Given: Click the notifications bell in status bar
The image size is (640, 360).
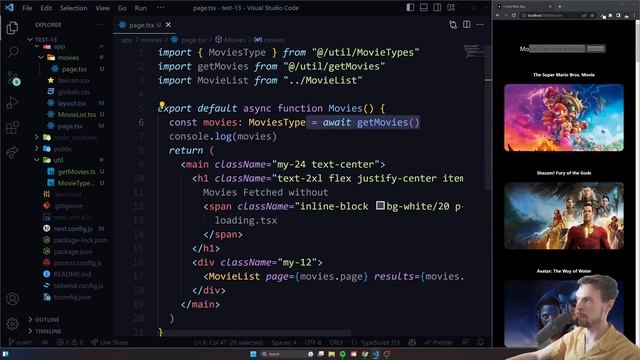Looking at the screenshot, I should click(480, 342).
